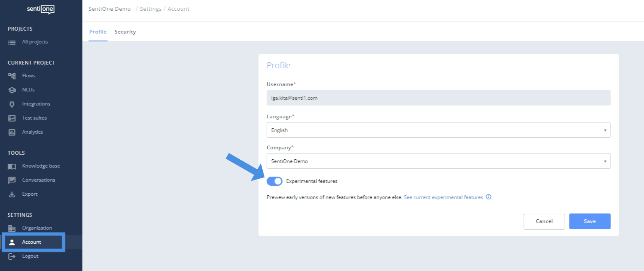
Task: Click the NLUs graduation cap icon
Action: point(12,90)
